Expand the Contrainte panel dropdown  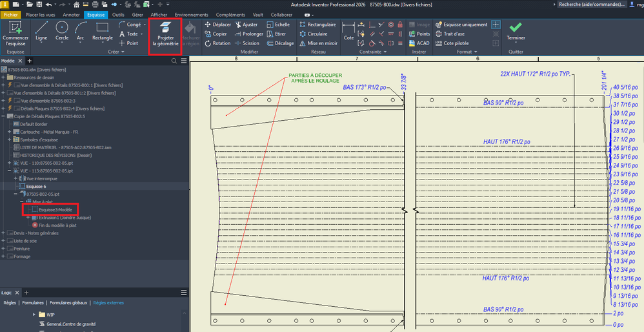click(385, 52)
